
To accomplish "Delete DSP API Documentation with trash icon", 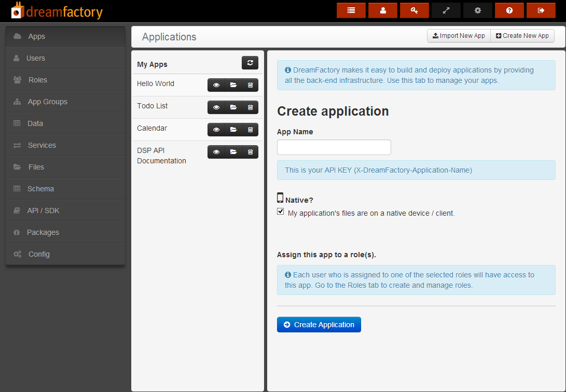I will (x=251, y=152).
